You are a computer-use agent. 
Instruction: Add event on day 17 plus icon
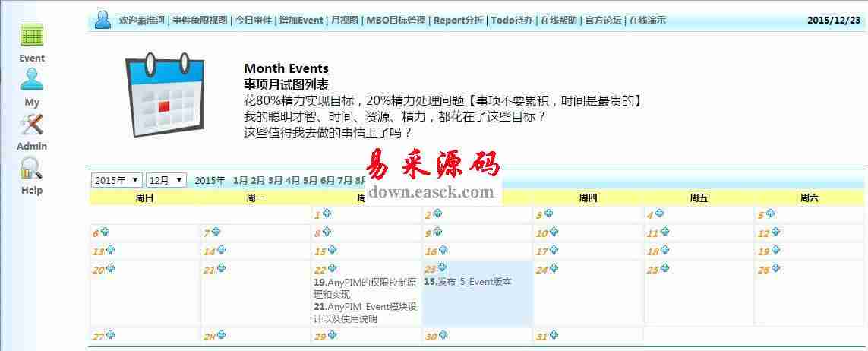click(x=554, y=250)
